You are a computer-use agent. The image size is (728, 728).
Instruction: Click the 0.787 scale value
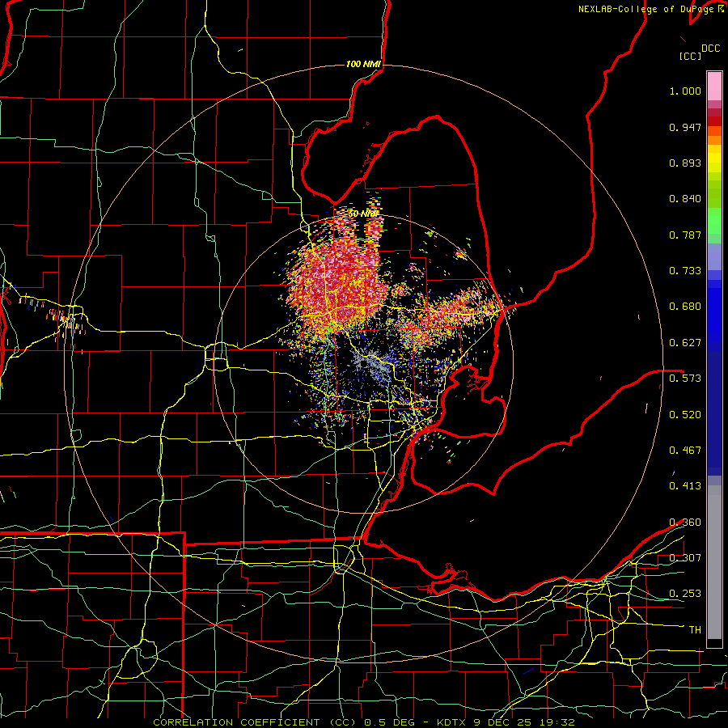tap(685, 235)
